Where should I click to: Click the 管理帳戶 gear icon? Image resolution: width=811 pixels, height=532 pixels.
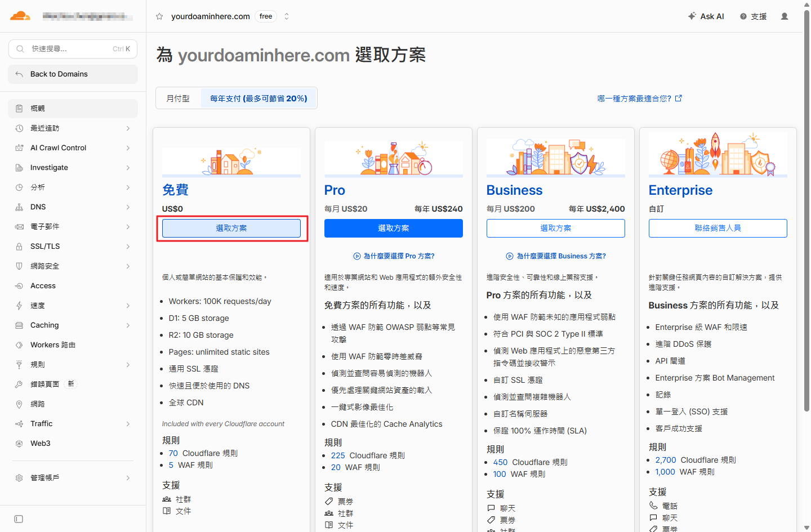(x=19, y=478)
